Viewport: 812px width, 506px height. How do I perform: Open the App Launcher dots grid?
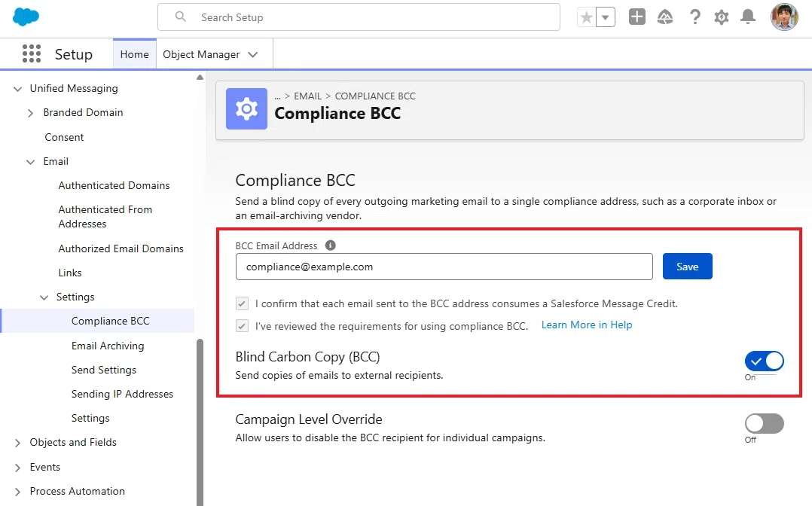point(32,54)
